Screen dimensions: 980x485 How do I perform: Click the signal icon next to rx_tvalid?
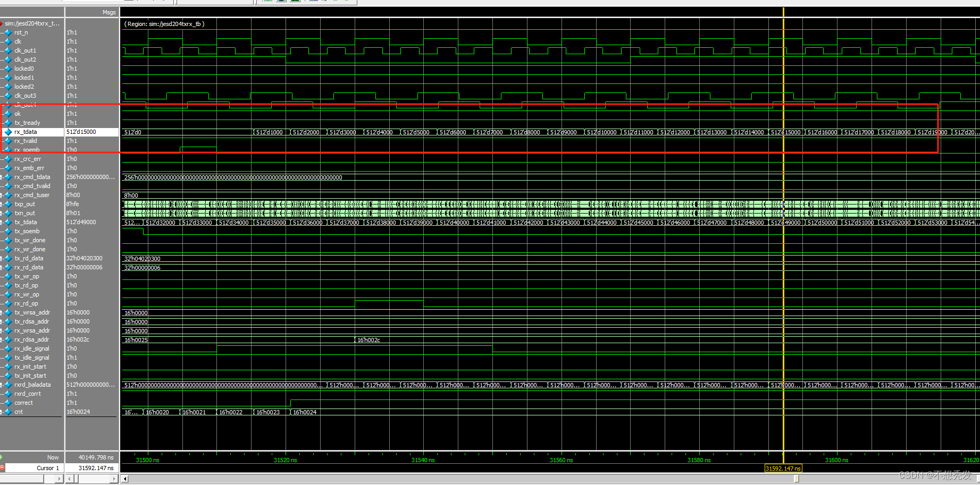[9, 141]
